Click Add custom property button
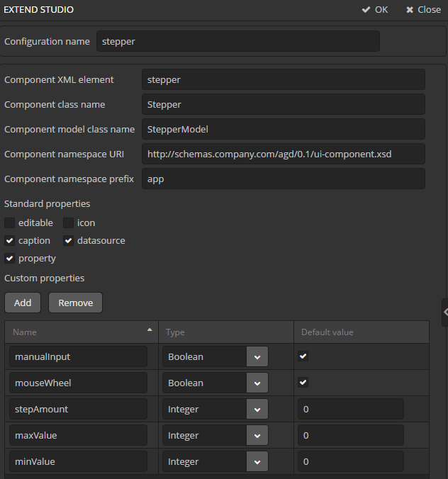 23,303
